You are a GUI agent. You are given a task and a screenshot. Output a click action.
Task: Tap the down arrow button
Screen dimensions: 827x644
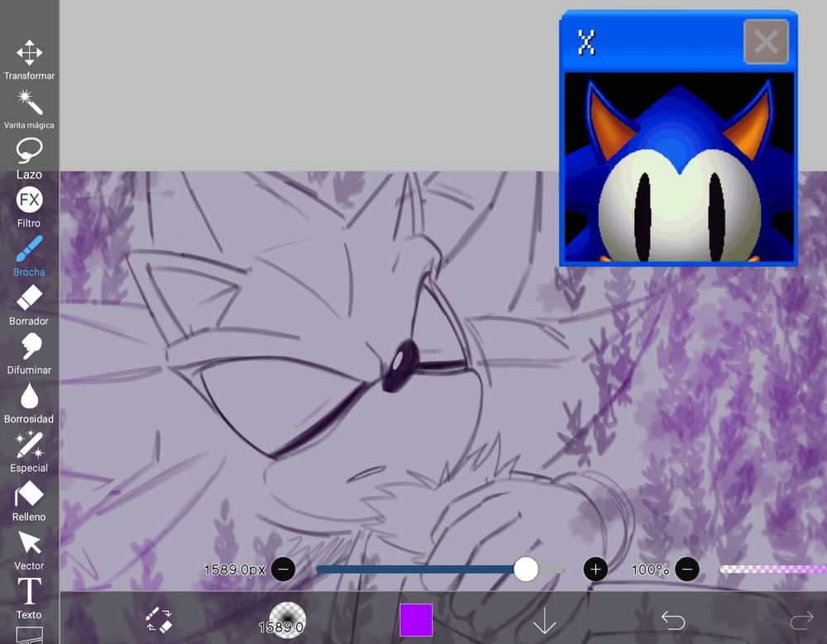tap(544, 620)
